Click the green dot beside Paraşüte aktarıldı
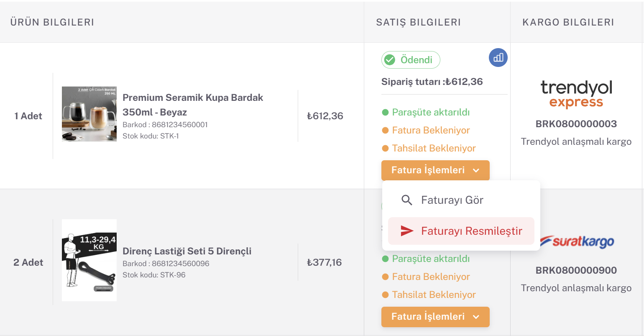Image resolution: width=644 pixels, height=336 pixels. (384, 112)
